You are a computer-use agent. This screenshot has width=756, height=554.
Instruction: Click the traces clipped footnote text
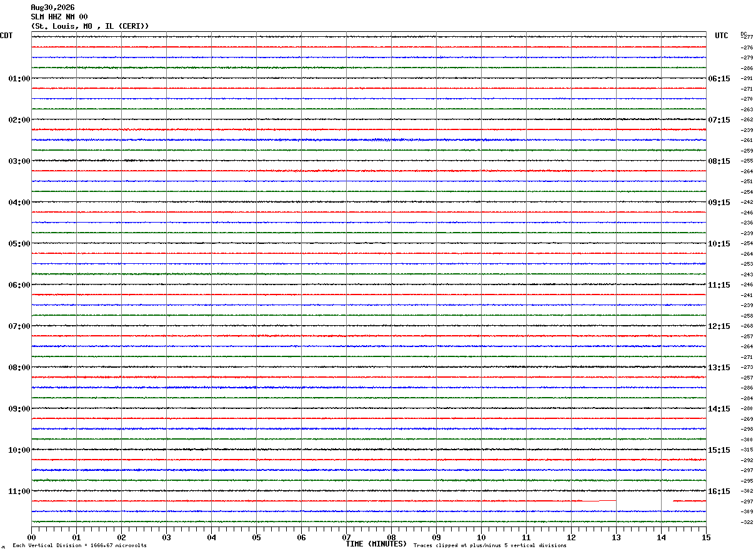pos(490,545)
